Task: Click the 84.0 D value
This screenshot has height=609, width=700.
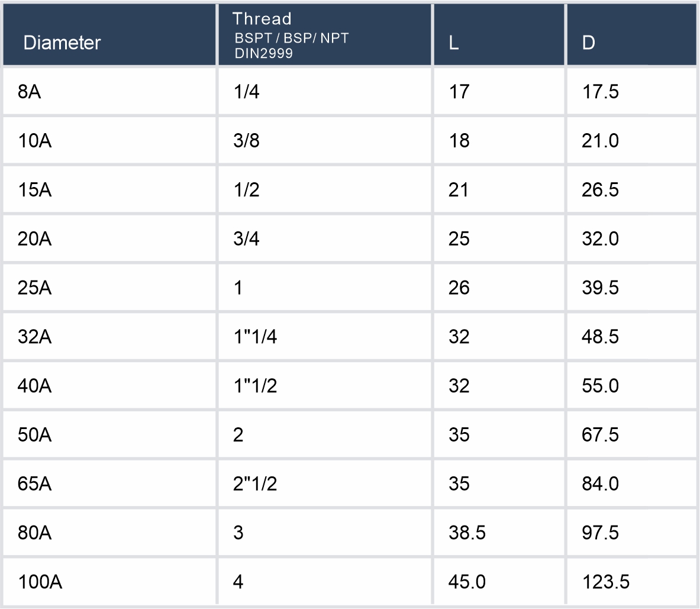Action: pyautogui.click(x=600, y=485)
